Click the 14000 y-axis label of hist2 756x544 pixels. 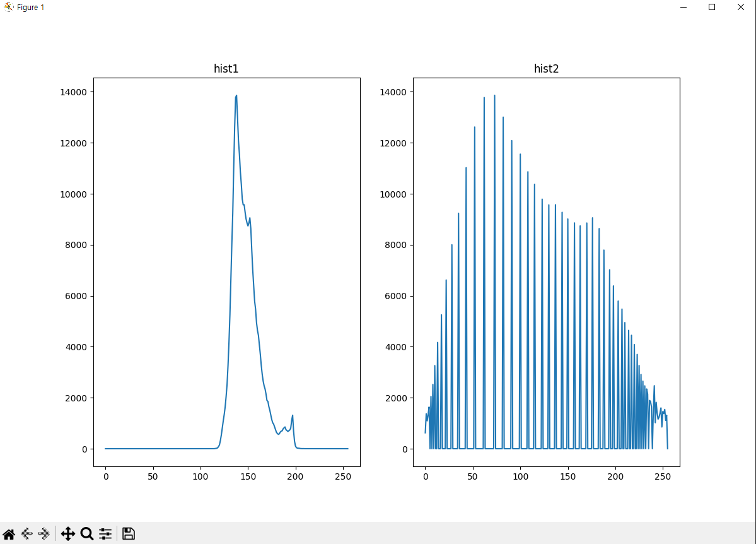393,92
